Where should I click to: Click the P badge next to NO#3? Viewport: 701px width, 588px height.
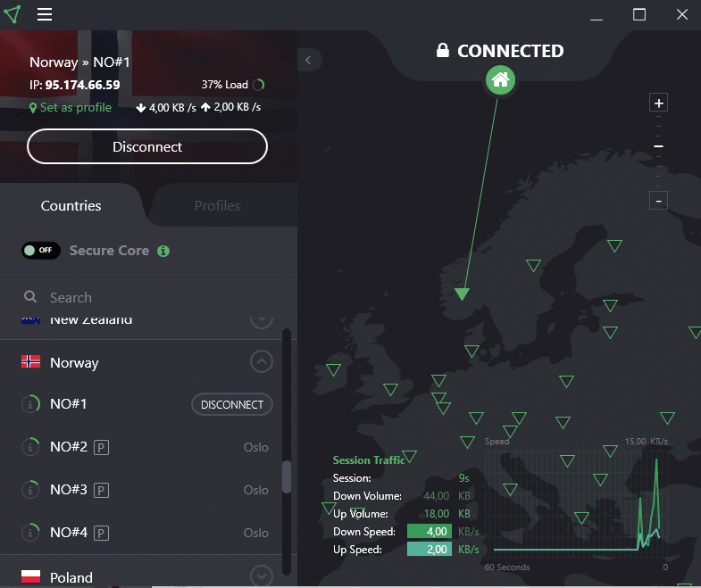click(101, 490)
